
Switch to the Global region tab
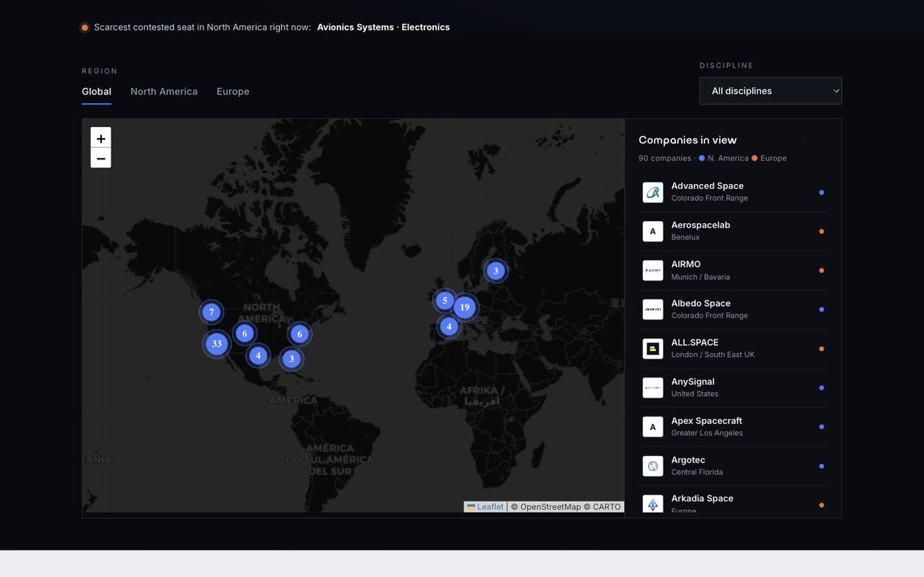[x=96, y=92]
